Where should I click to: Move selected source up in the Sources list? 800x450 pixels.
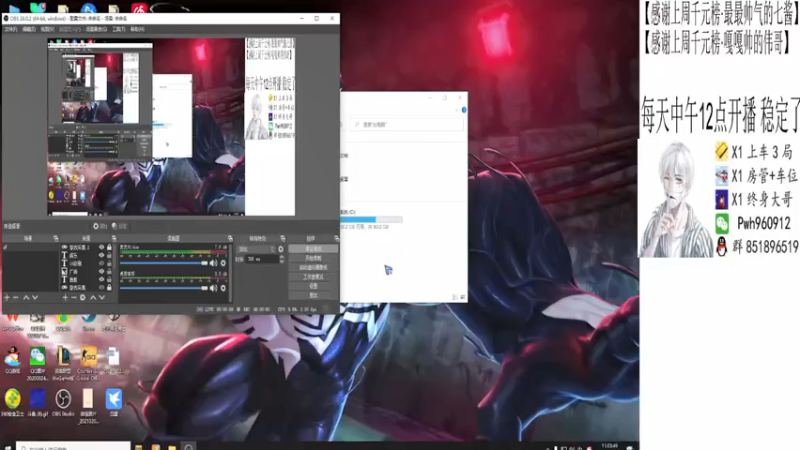tap(93, 297)
